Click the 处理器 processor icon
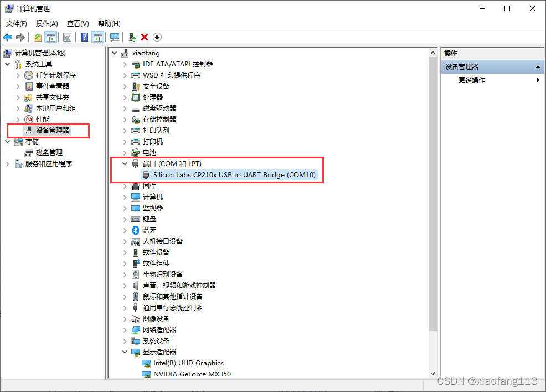This screenshot has height=392, width=546. [x=136, y=97]
